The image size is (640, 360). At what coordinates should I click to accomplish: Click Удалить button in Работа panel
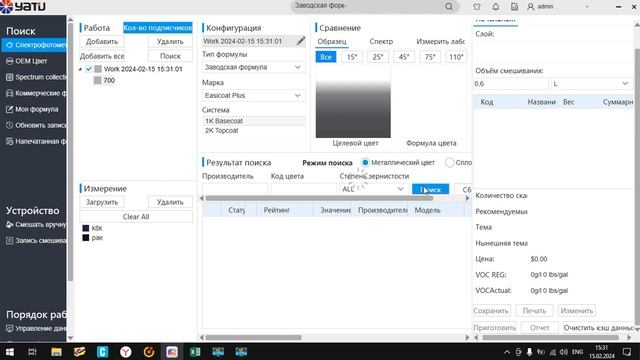(170, 42)
